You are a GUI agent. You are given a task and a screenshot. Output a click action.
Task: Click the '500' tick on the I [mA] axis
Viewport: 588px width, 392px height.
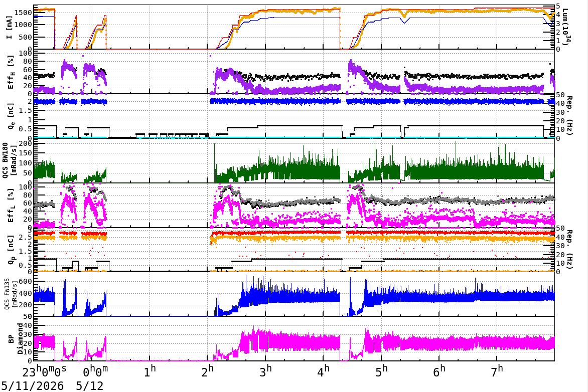(26, 37)
